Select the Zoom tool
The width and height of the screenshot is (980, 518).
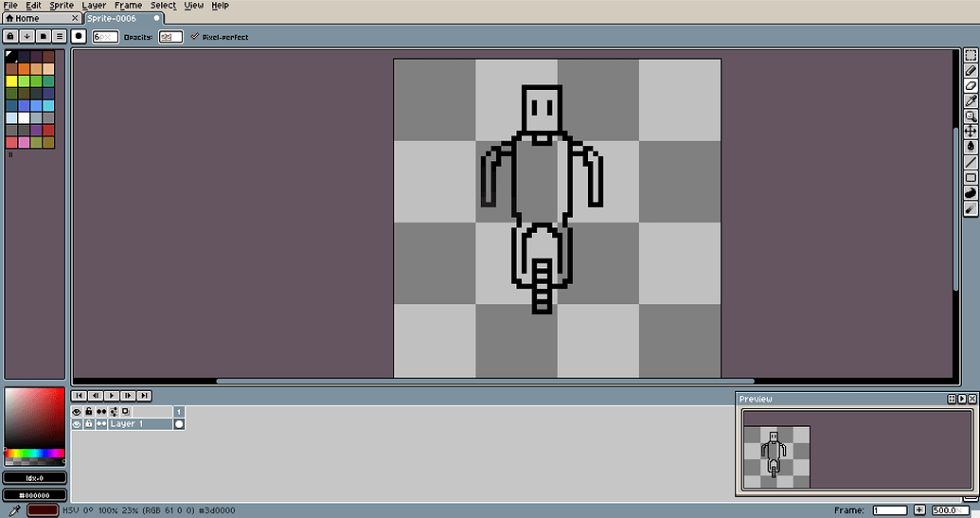point(971,116)
